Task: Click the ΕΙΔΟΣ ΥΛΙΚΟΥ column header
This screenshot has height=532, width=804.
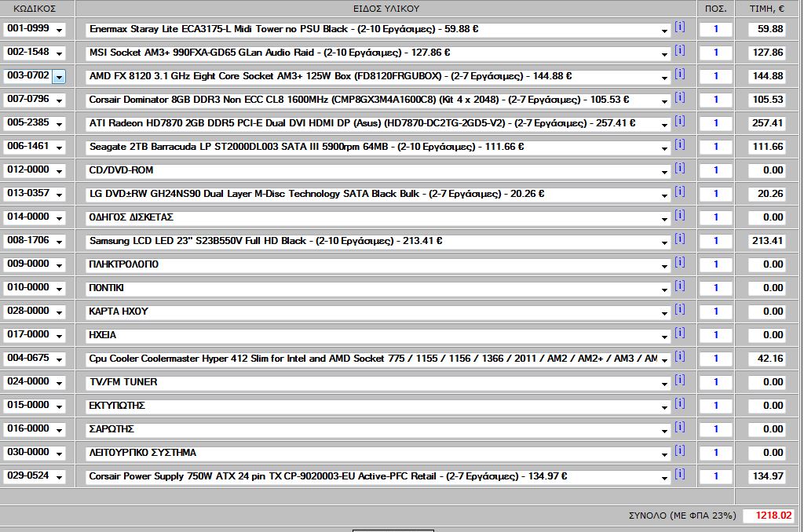Action: click(386, 9)
